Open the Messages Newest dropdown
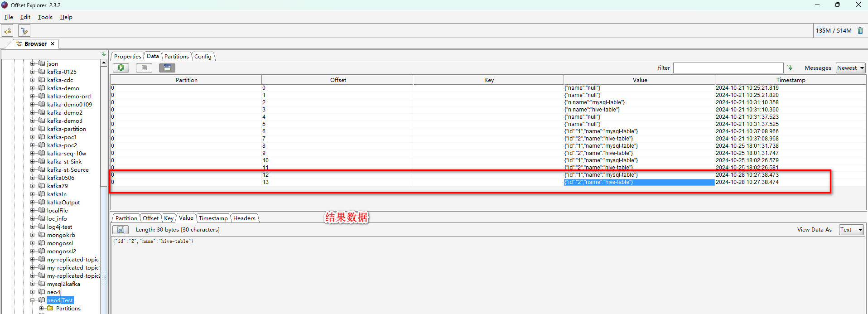 point(850,68)
